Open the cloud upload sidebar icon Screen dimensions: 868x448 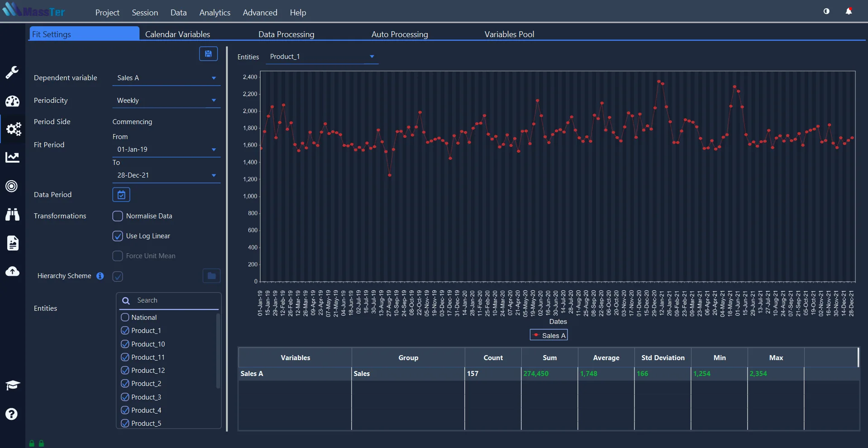12,271
